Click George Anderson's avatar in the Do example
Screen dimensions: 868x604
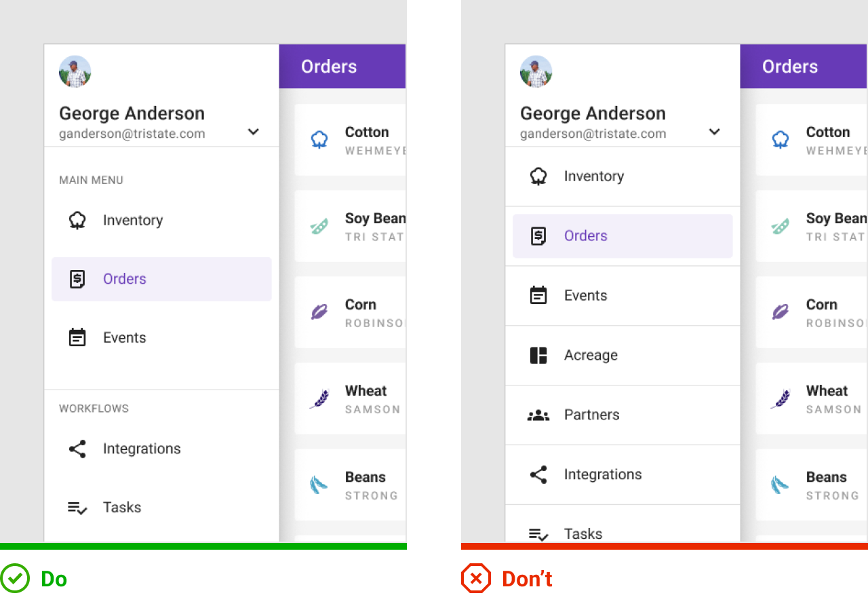point(75,71)
